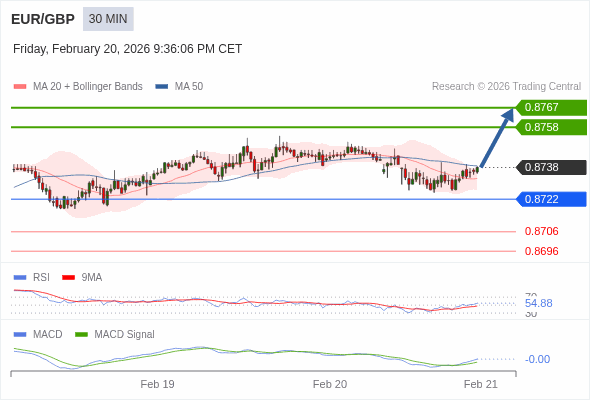590x400 pixels.
Task: Click the MACD value -0.00
Action: pos(537,359)
